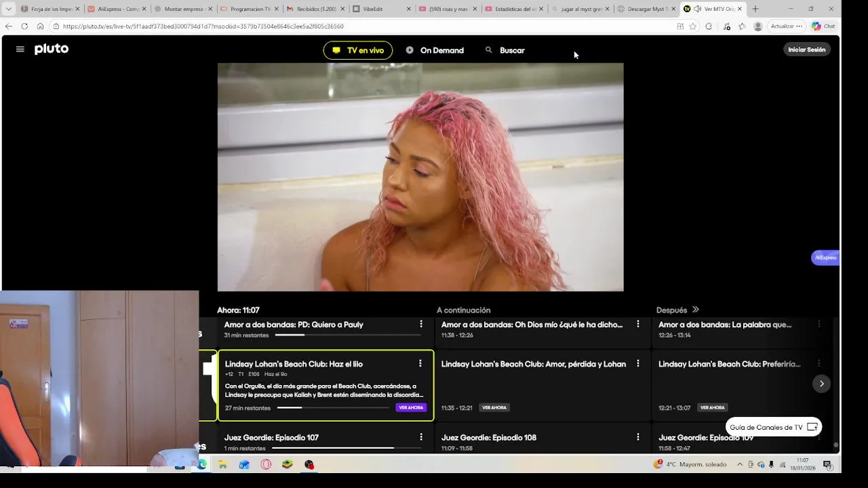The height and width of the screenshot is (488, 868).
Task: Switch to Forja de los Imperios tab
Action: pos(51,9)
